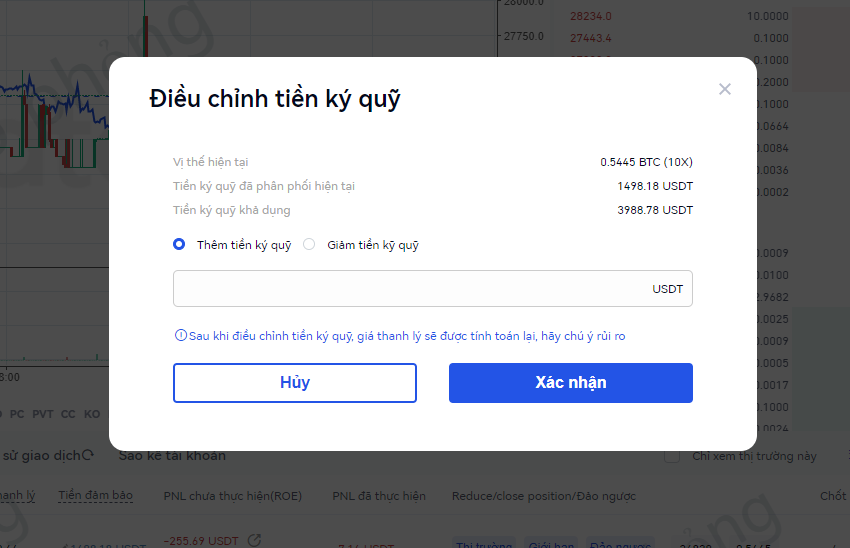This screenshot has height=548, width=850.
Task: Choose the PC indicator below the chart
Action: coord(17,414)
